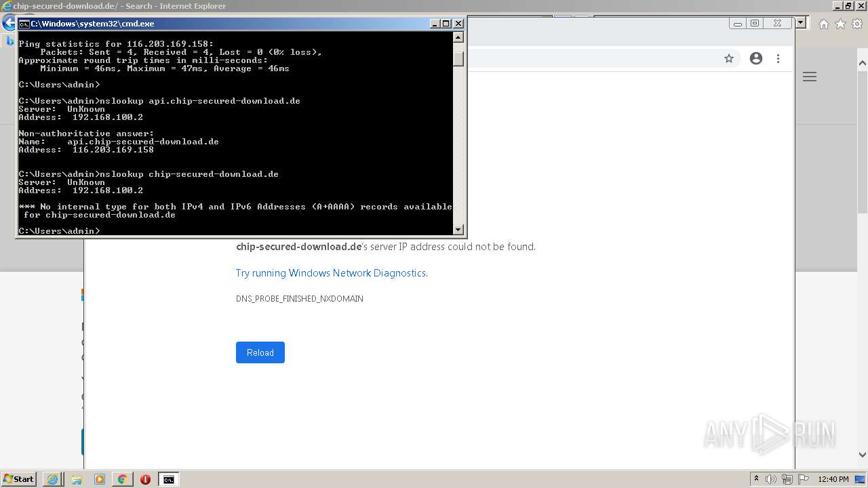Minimize the Chrome window
This screenshot has height=488, width=868.
tap(738, 23)
